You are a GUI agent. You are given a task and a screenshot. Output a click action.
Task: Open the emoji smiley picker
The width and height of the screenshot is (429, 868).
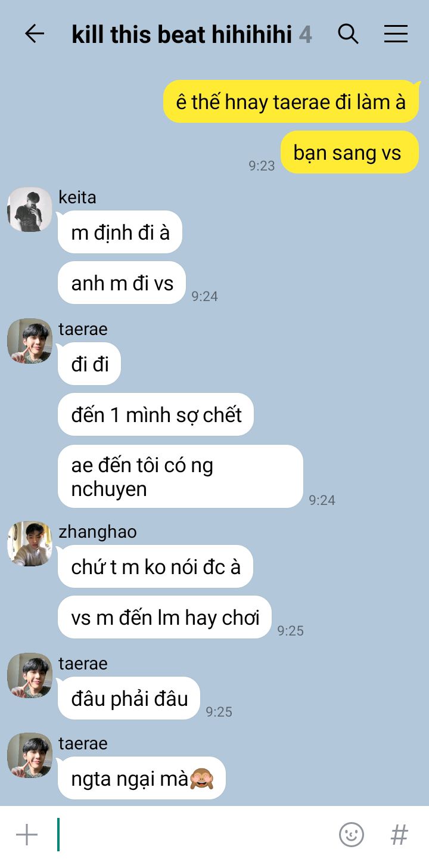[352, 835]
